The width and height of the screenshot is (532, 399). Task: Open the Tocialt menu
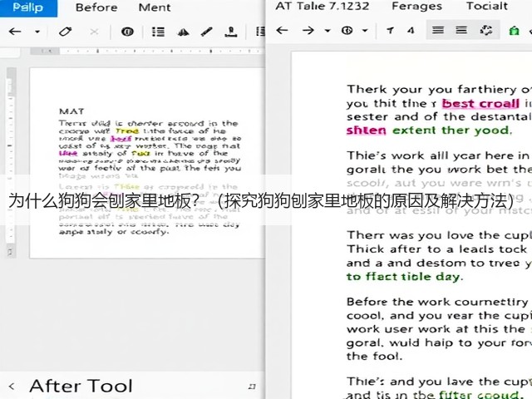click(x=487, y=6)
